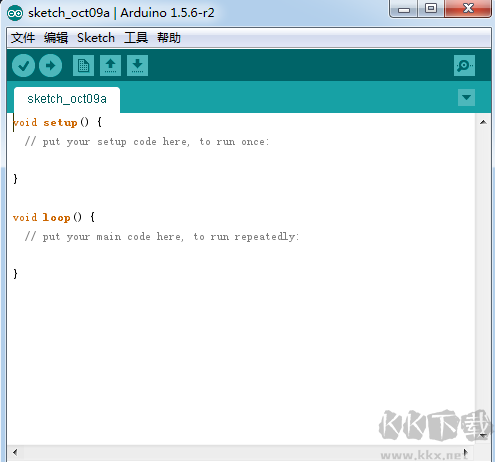The width and height of the screenshot is (495, 462).
Task: Maximize the Arduino window
Action: (x=431, y=8)
